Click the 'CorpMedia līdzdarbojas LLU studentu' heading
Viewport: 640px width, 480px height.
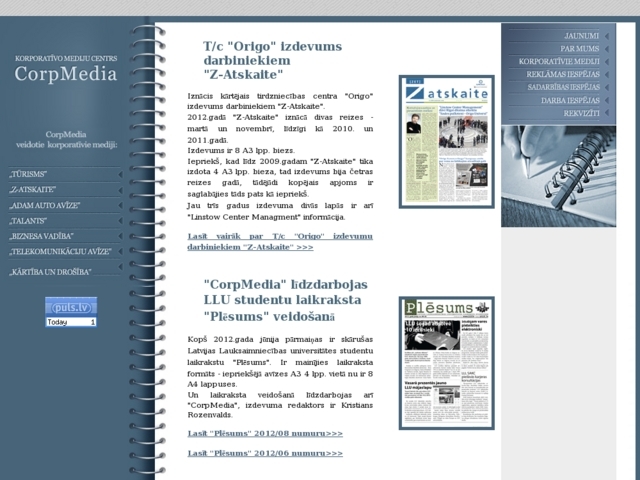click(285, 300)
